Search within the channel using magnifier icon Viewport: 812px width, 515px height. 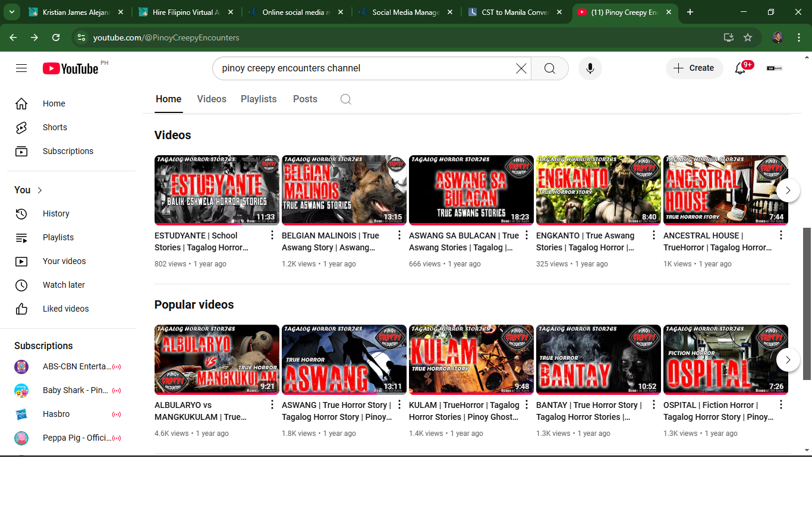pyautogui.click(x=345, y=99)
